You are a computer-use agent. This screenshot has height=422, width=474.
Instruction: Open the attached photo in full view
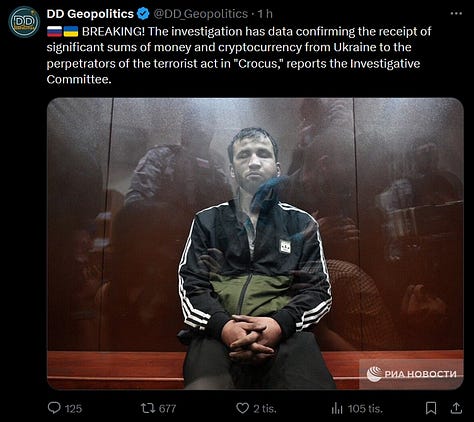point(255,244)
